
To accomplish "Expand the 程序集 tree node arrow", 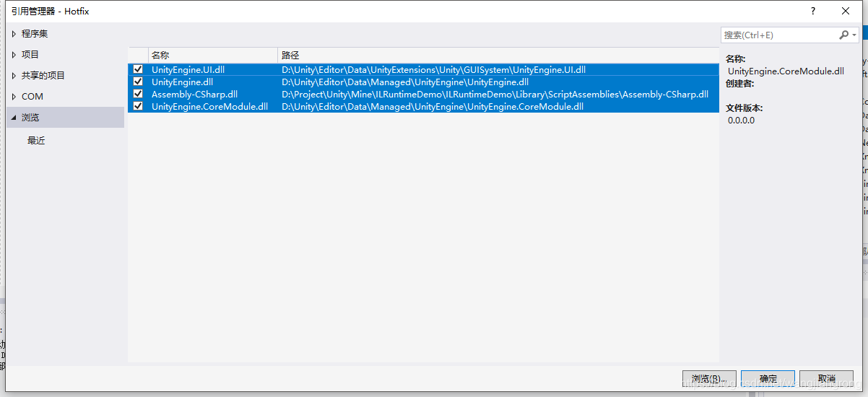I will click(x=14, y=34).
